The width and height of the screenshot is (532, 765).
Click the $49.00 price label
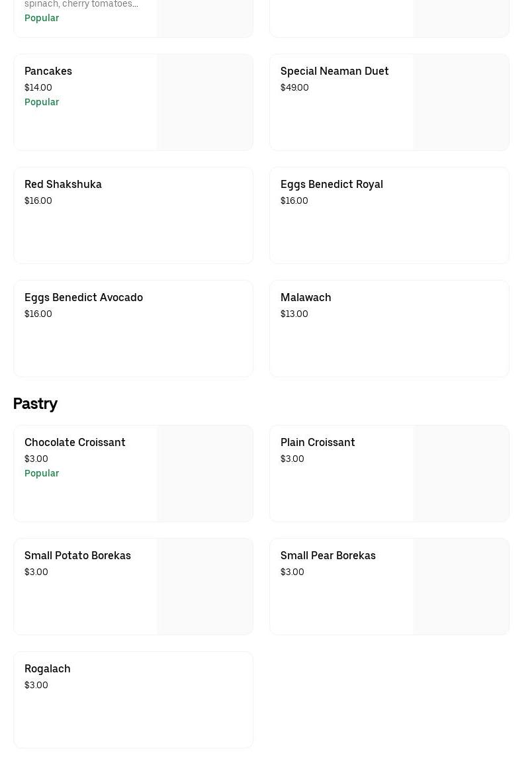[294, 87]
